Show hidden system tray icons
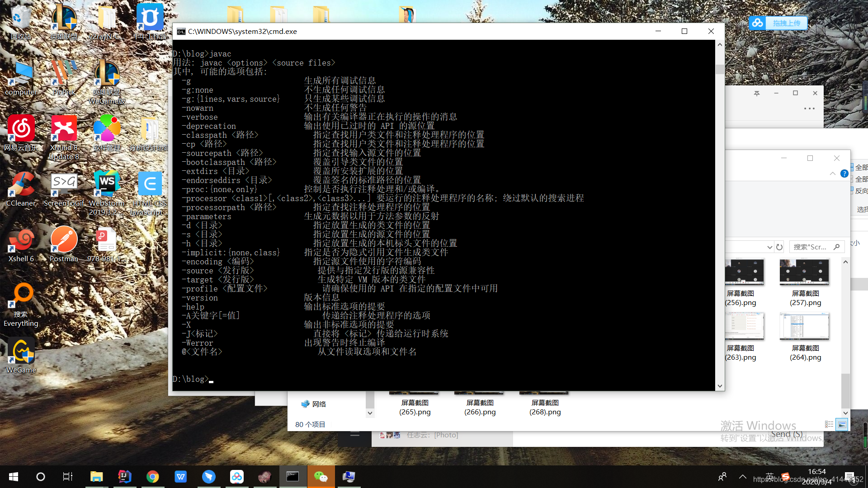868x488 pixels. tap(743, 477)
